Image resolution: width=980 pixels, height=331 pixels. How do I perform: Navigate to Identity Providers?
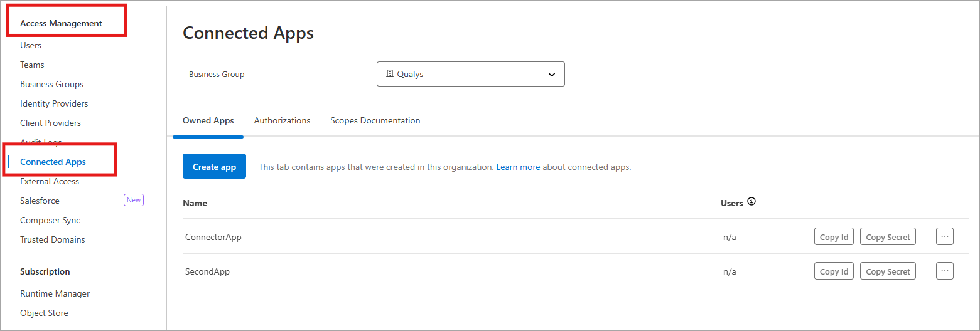coord(54,103)
